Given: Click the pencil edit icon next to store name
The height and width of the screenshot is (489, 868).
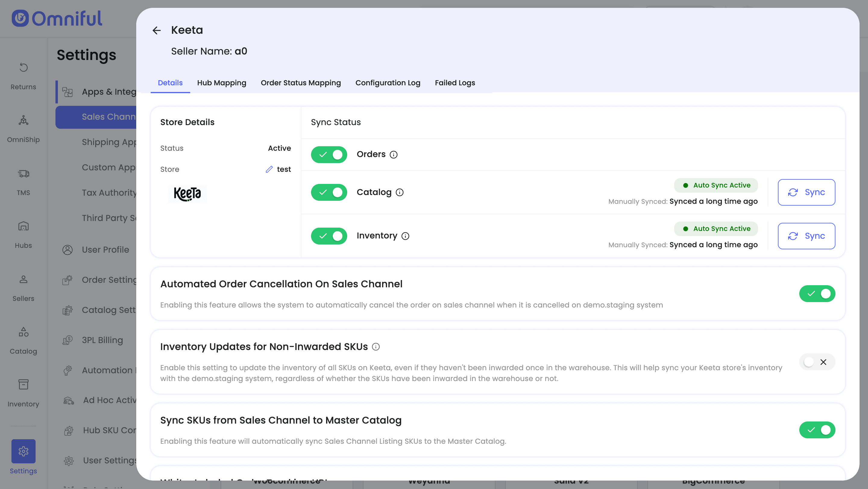Looking at the screenshot, I should click(x=269, y=169).
